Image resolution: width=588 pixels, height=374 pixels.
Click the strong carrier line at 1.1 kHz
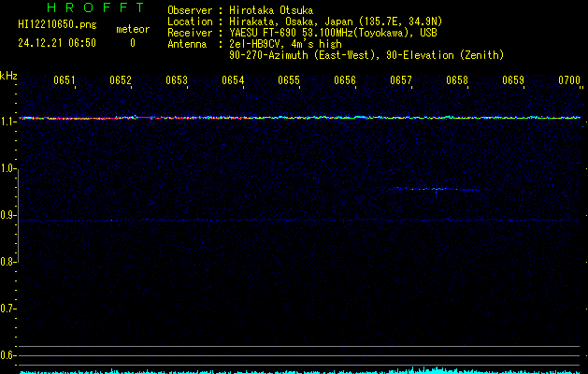click(x=300, y=118)
